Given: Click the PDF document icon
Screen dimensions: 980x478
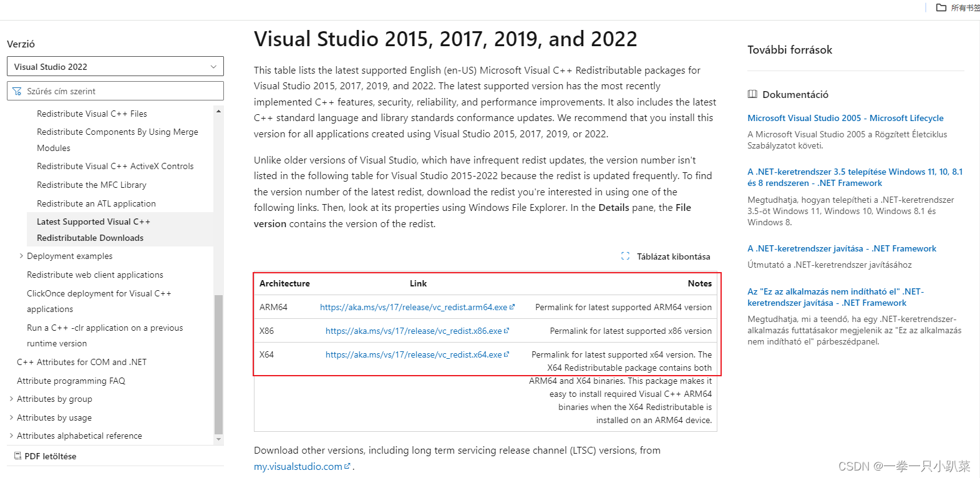Looking at the screenshot, I should click(18, 456).
